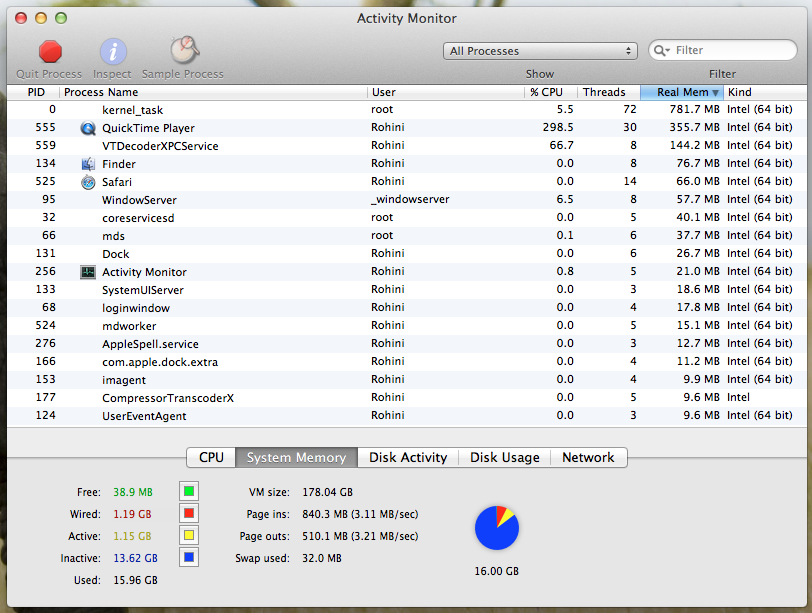Select the AppleSpell.service process
This screenshot has height=613, width=812.
click(x=407, y=344)
